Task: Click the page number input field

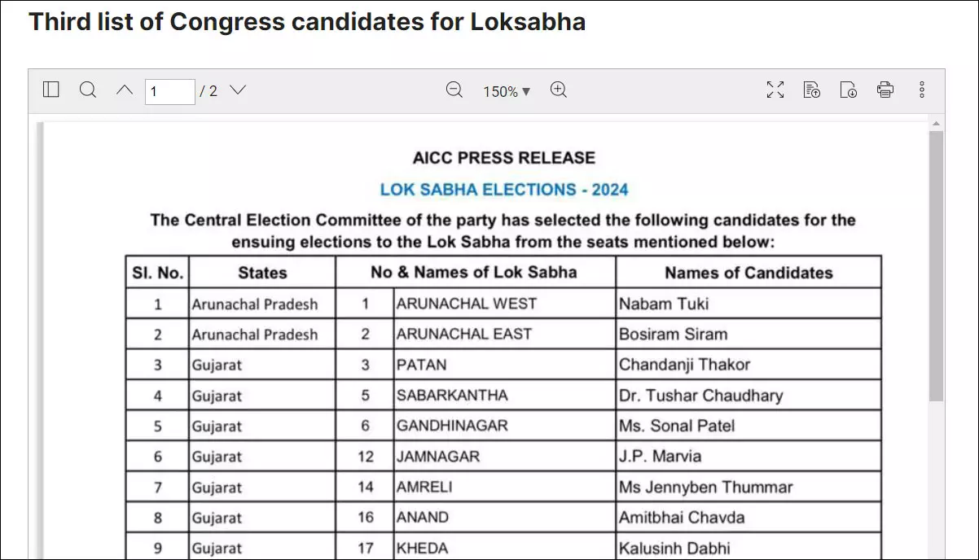Action: 170,91
